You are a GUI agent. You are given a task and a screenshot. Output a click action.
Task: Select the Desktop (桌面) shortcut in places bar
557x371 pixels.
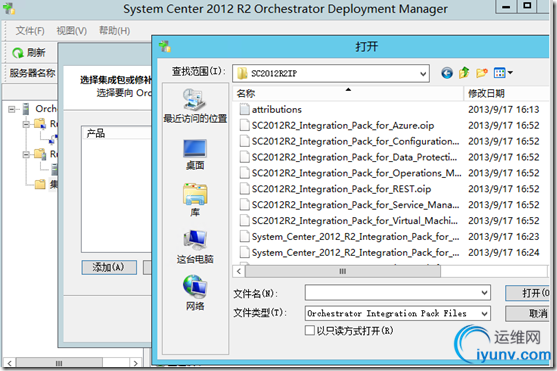[x=195, y=155]
